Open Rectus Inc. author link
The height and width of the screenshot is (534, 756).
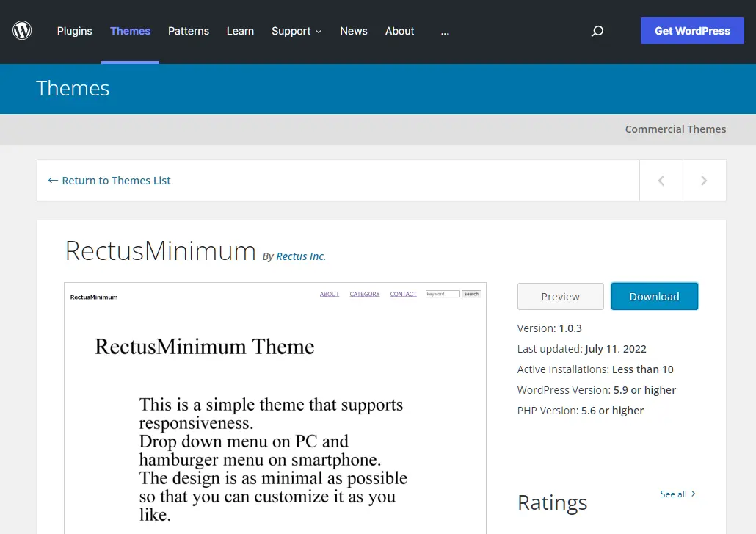[301, 256]
